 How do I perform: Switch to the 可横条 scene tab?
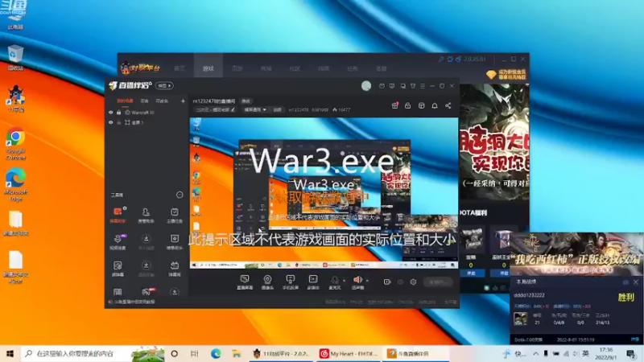(x=162, y=101)
